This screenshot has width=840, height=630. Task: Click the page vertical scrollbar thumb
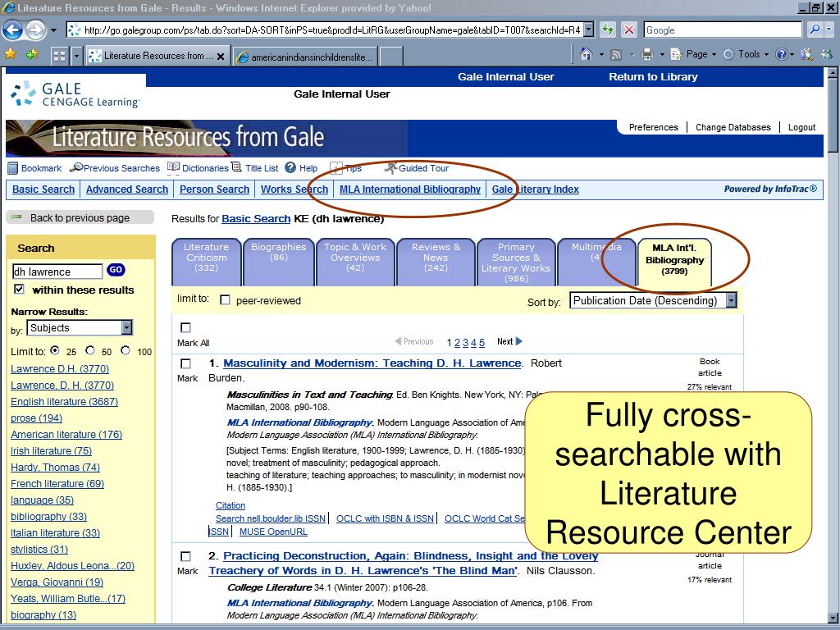832,115
